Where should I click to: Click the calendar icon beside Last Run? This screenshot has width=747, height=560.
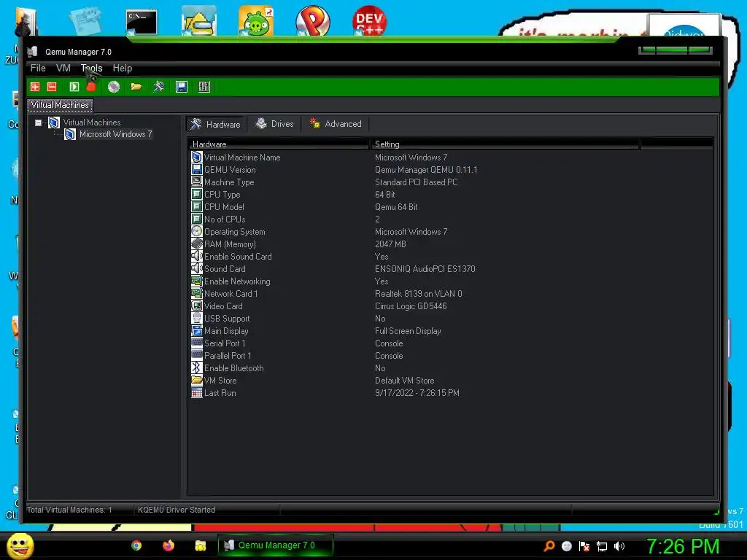click(197, 392)
